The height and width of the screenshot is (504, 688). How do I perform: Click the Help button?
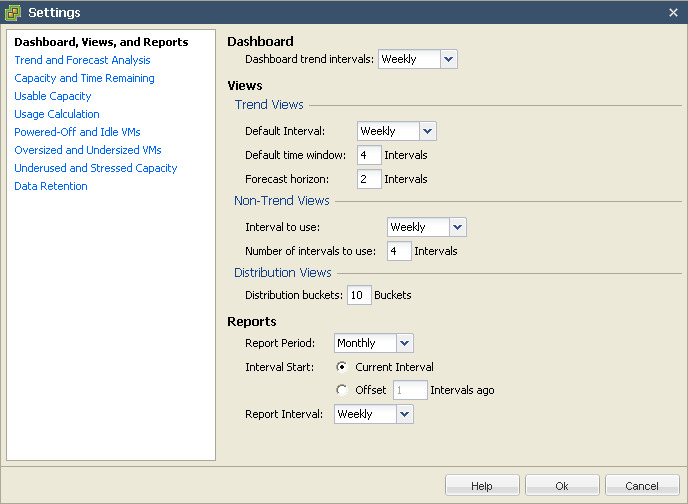pyautogui.click(x=482, y=486)
